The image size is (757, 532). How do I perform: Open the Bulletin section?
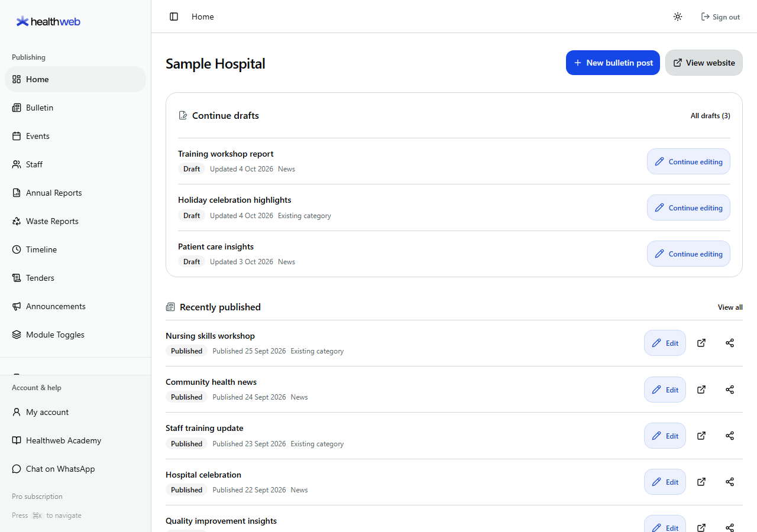click(75, 108)
